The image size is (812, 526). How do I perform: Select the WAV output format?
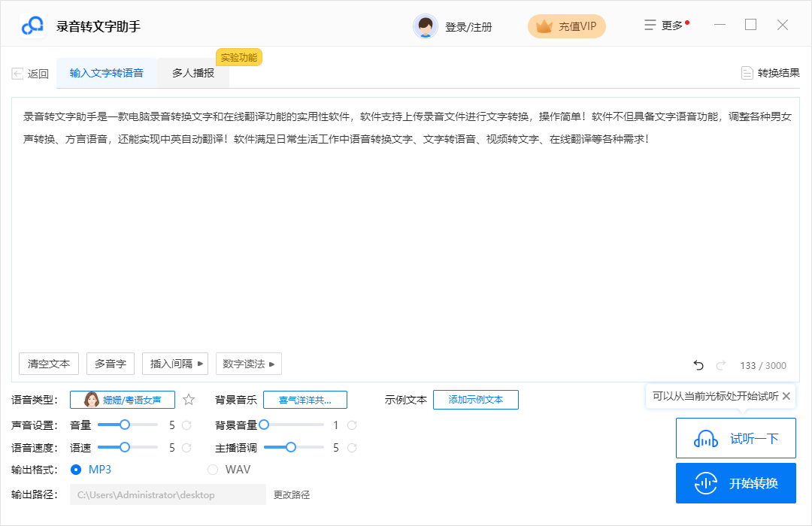(x=213, y=469)
